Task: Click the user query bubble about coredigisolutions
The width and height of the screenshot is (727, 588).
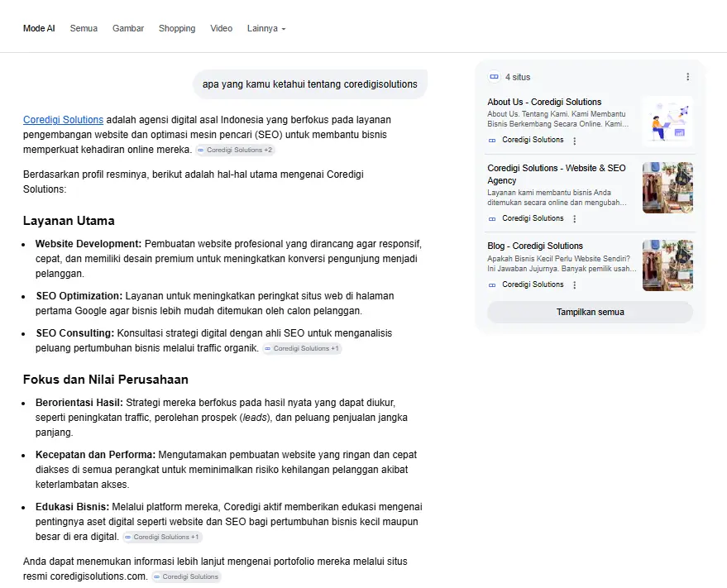Action: point(309,84)
